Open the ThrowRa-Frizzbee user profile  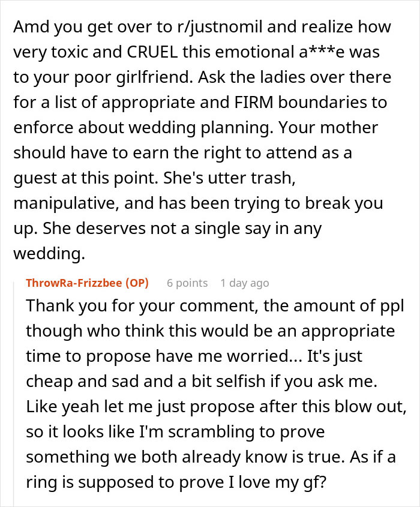(73, 283)
